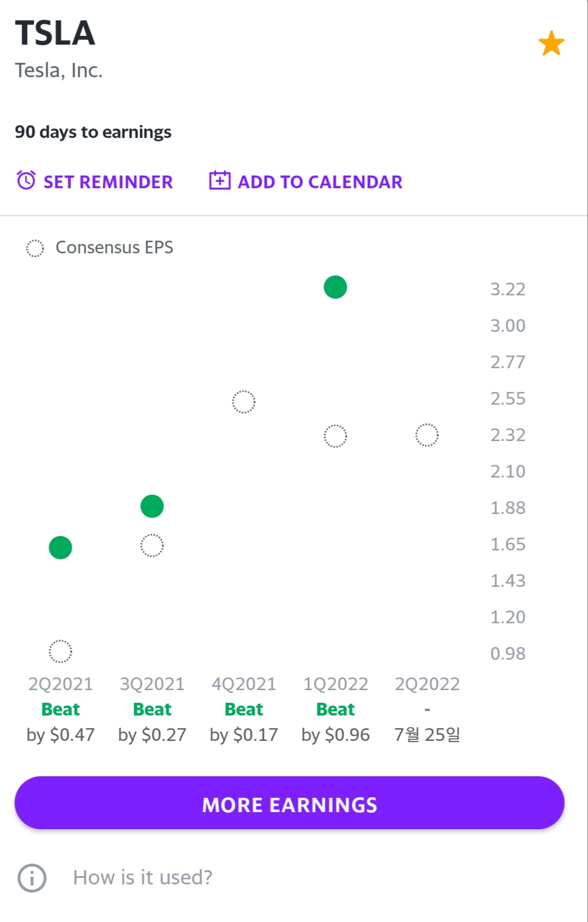
Task: Open How is it used? explanation
Action: [x=142, y=878]
